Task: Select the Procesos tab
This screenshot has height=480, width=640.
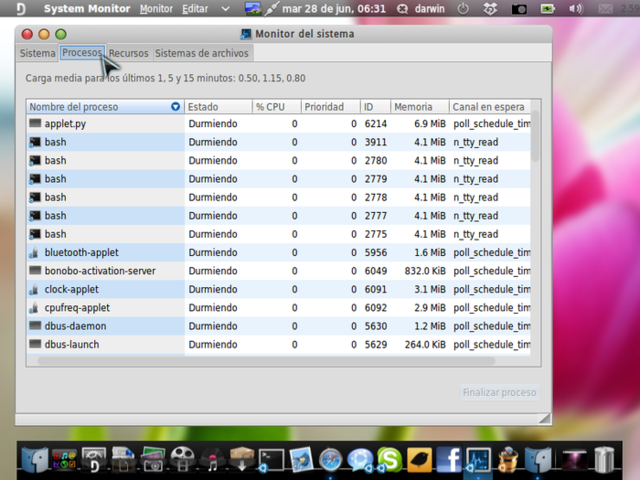Action: click(x=82, y=53)
